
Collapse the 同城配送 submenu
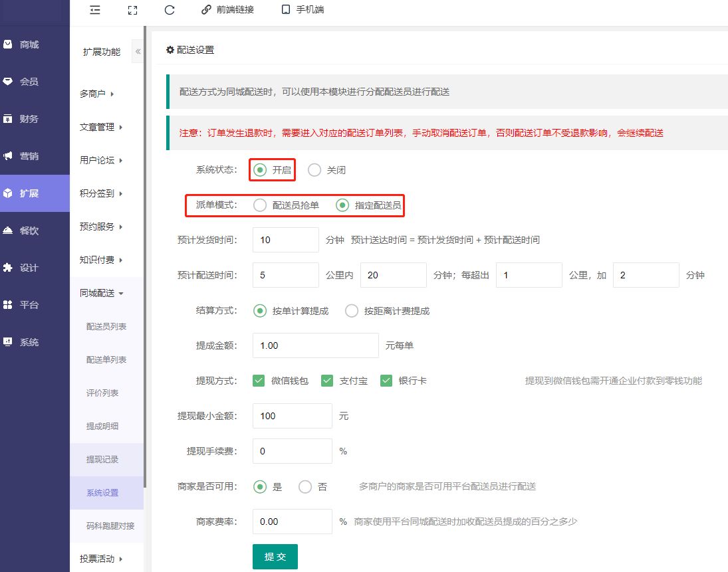102,294
